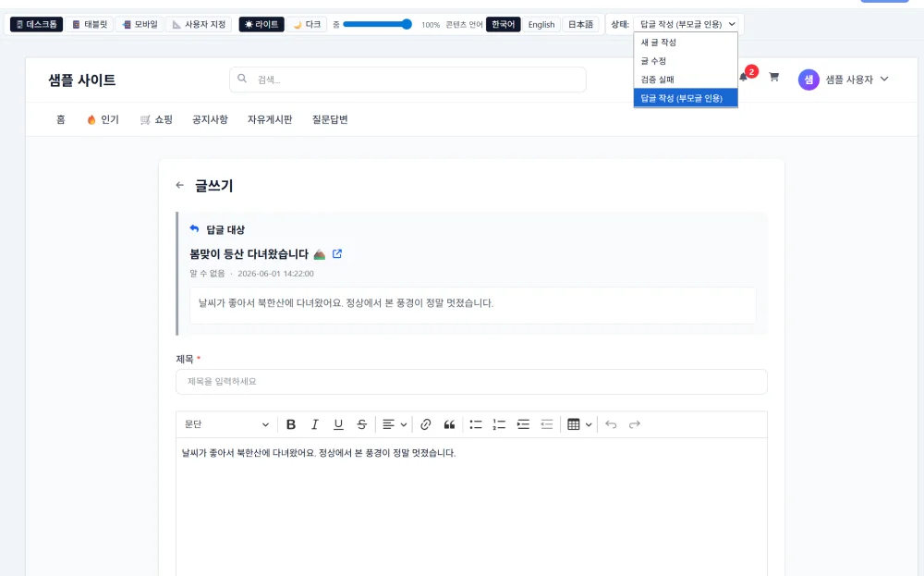Undo the last editor change
Screen dimensions: 924x576
(611, 424)
